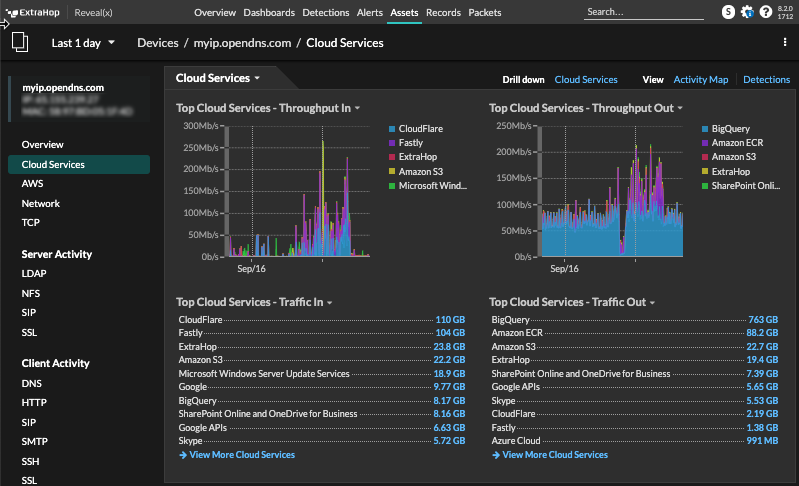Image resolution: width=799 pixels, height=486 pixels.
Task: Open the Dashboards top menu
Action: [x=269, y=12]
